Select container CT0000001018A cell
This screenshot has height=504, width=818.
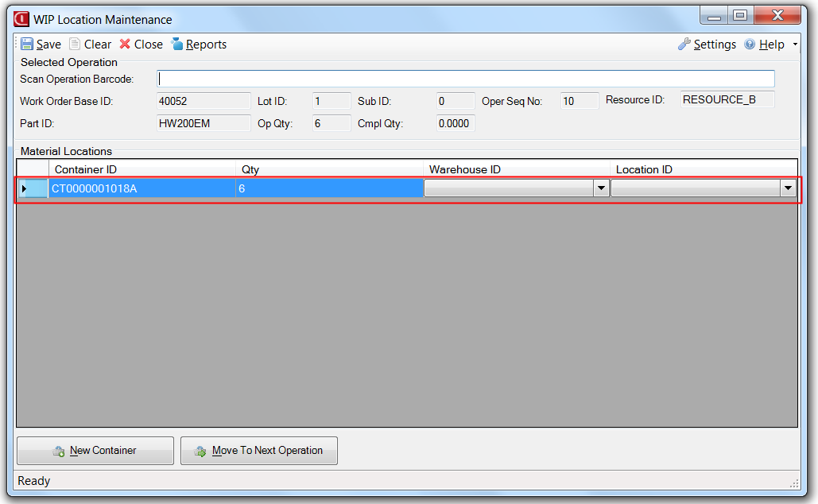click(x=142, y=188)
